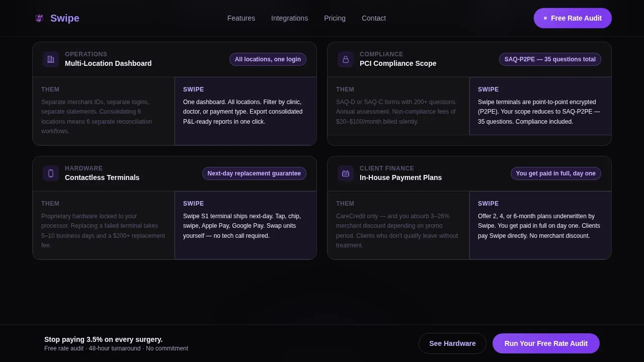644x362 pixels.
Task: Select the 'All locations, one login' badge
Action: [x=268, y=59]
